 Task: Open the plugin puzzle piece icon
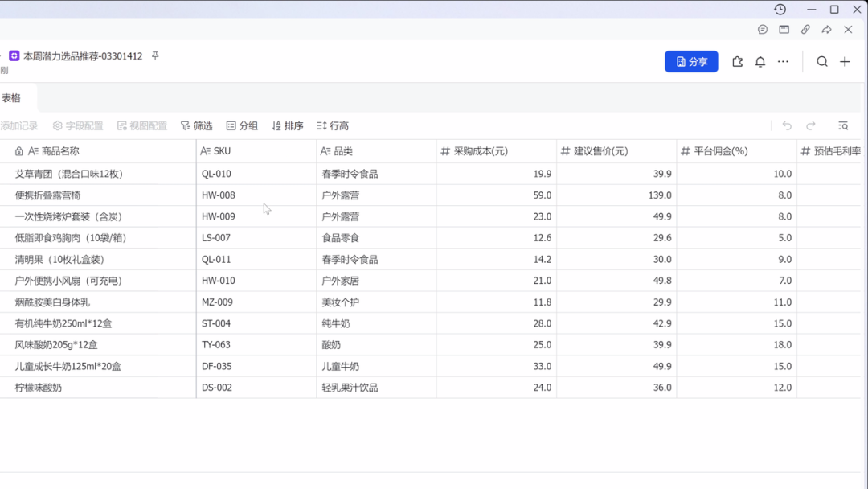(x=737, y=62)
